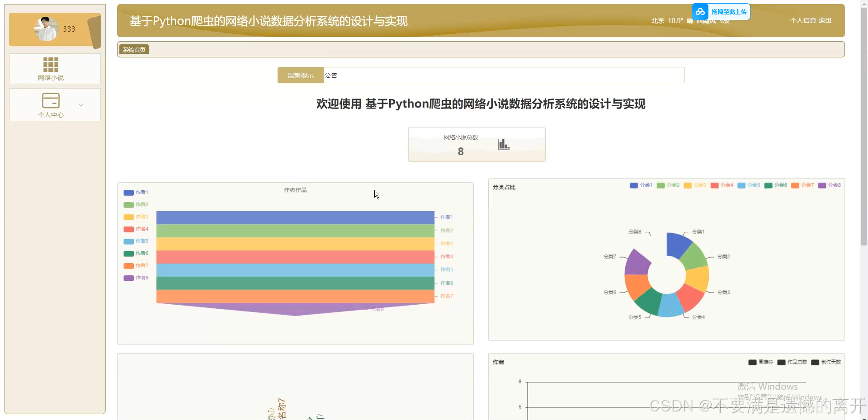Toggle 作者4 legend in 作者作品 chart
868x420 pixels.
point(136,229)
